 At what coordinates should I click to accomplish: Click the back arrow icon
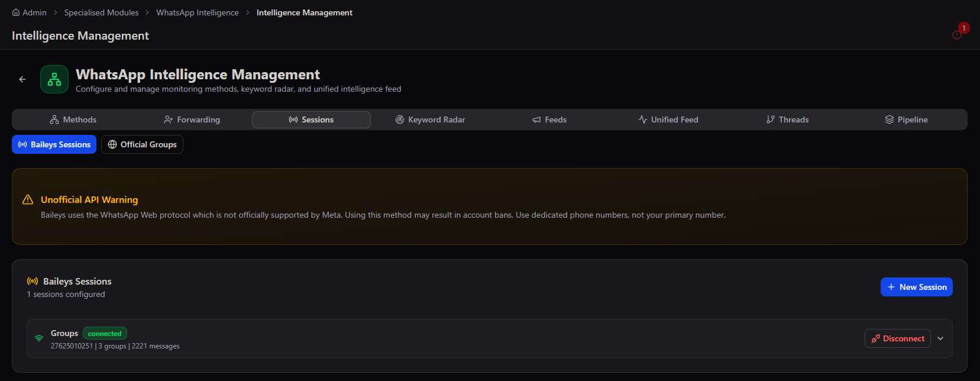(22, 79)
